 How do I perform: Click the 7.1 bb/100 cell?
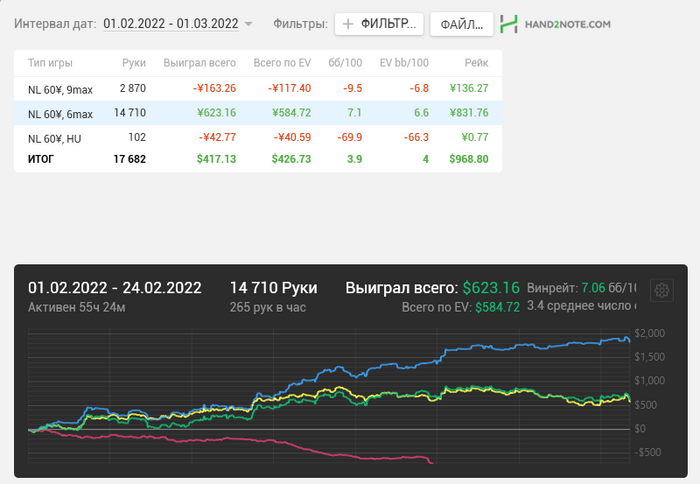(354, 113)
